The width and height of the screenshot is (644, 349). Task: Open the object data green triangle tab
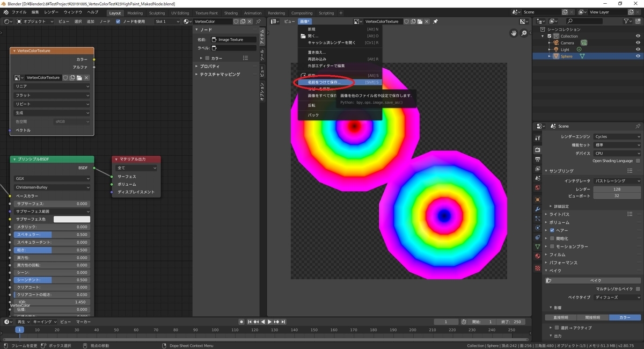coord(538,246)
